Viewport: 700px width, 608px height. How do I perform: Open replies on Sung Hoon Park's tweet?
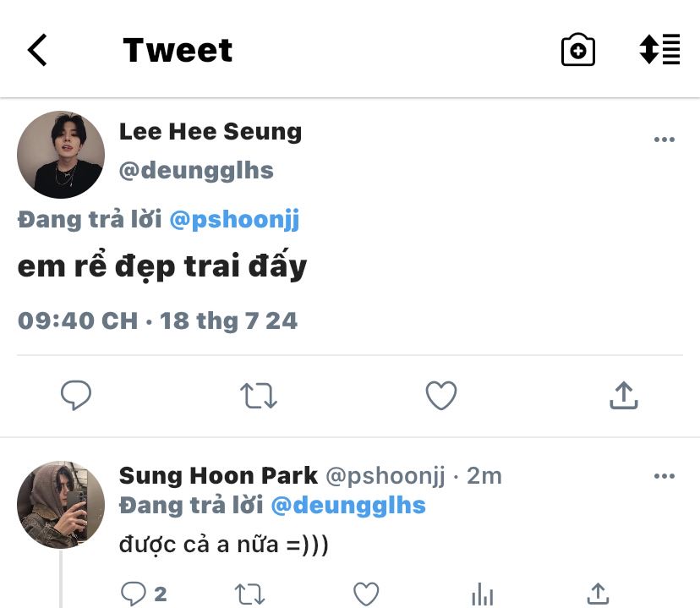click(134, 594)
